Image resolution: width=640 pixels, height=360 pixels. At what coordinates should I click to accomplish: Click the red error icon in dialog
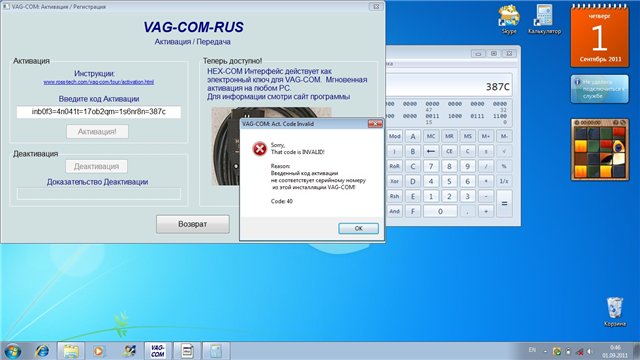260,149
